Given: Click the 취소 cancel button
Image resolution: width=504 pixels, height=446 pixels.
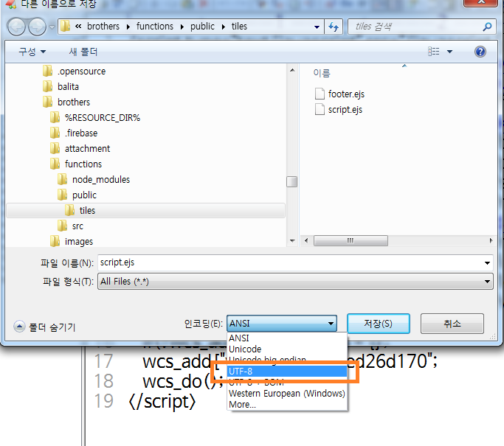Looking at the screenshot, I should (452, 324).
